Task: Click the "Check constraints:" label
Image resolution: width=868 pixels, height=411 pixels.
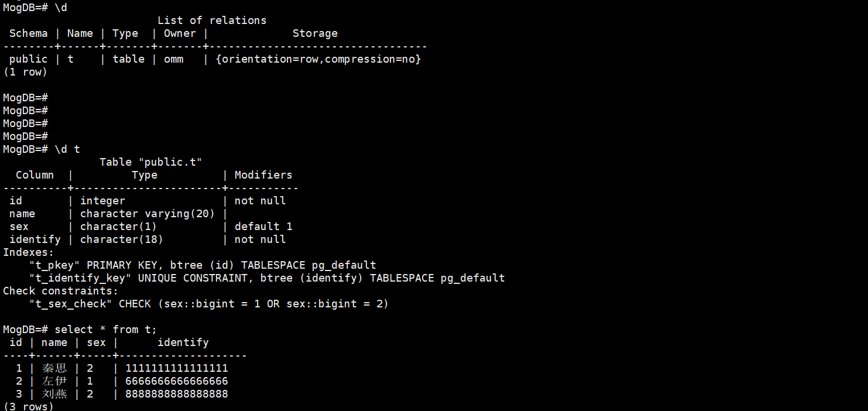Action: [x=61, y=291]
